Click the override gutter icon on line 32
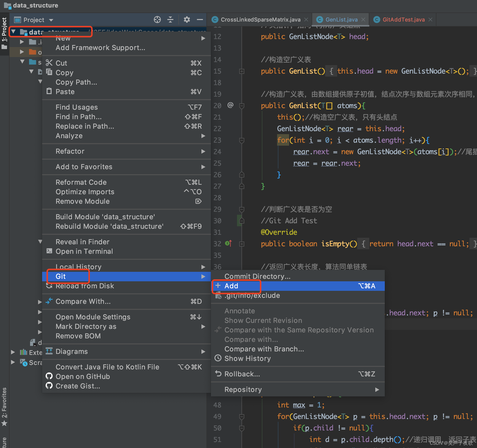This screenshot has height=448, width=477. click(228, 243)
